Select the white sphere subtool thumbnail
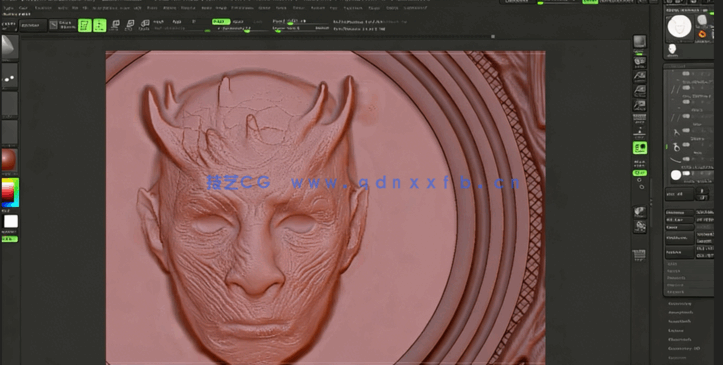Viewport: 723px width, 365px height. 676,175
